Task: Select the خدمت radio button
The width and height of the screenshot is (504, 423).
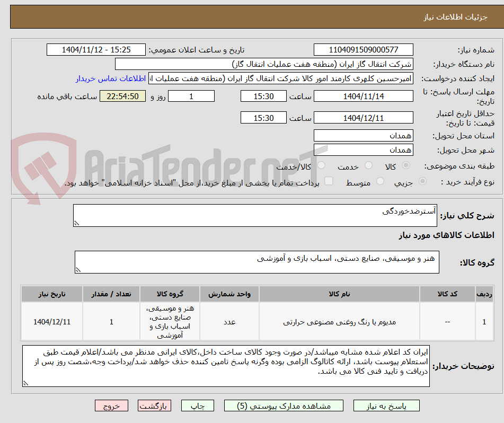Action: [368, 165]
